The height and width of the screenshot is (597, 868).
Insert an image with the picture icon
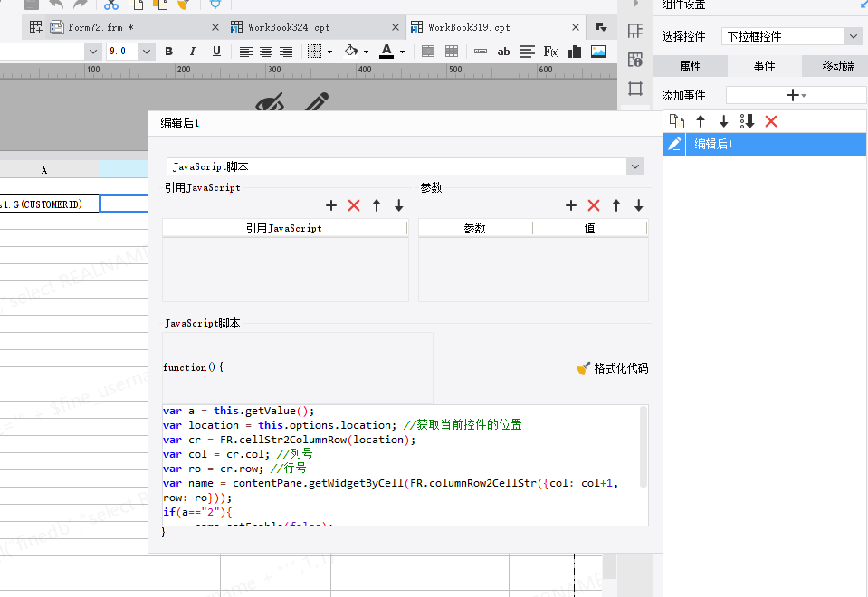point(598,52)
